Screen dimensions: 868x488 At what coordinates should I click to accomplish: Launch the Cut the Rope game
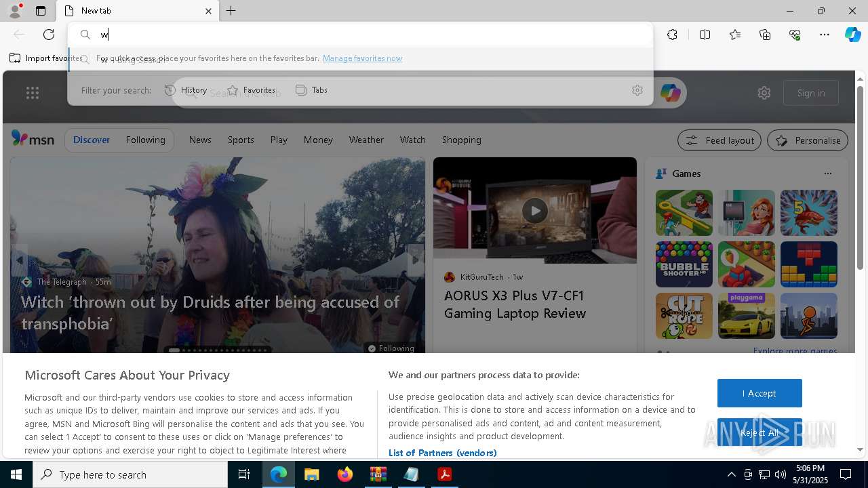coord(684,316)
